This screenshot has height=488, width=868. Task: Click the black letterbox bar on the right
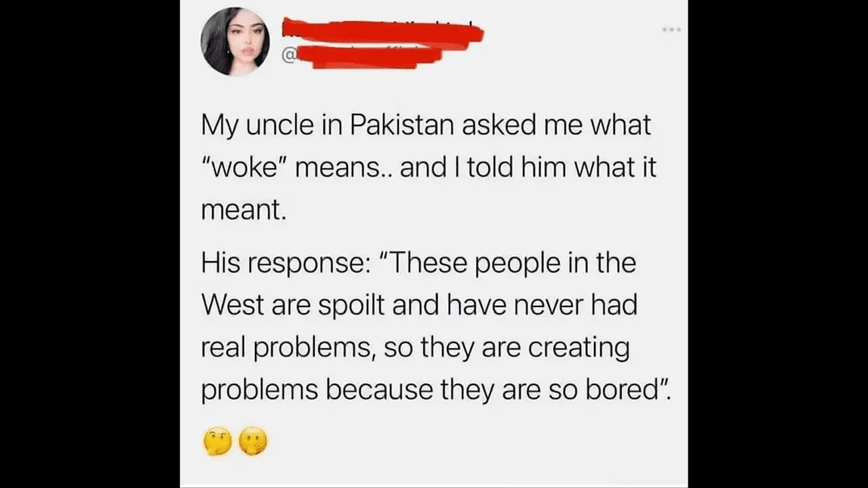tap(778, 244)
